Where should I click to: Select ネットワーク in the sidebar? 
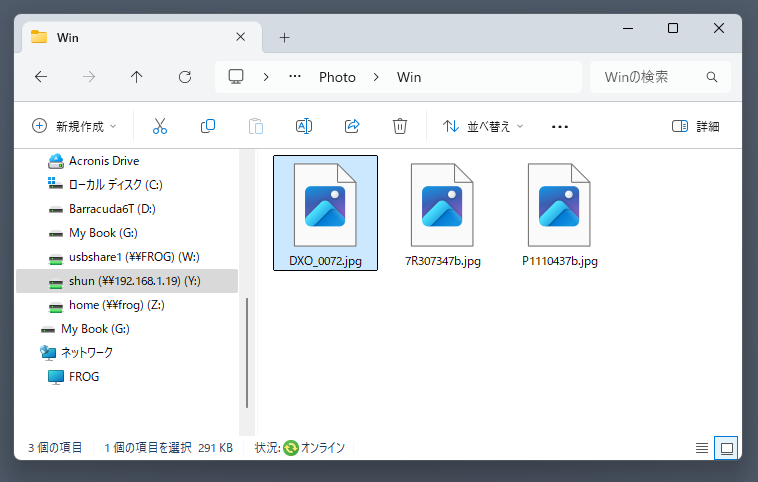pyautogui.click(x=127, y=353)
